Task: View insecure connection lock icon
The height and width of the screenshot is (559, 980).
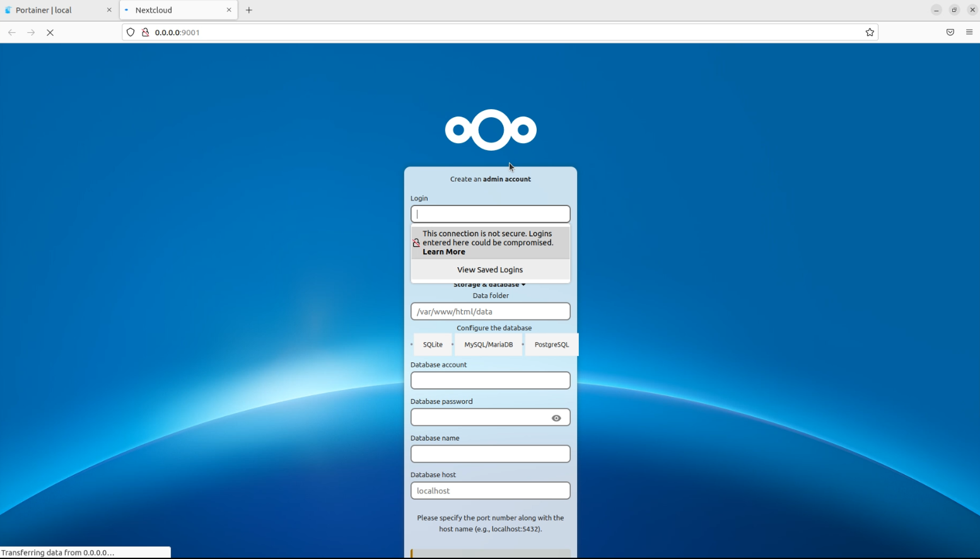Action: pyautogui.click(x=145, y=33)
